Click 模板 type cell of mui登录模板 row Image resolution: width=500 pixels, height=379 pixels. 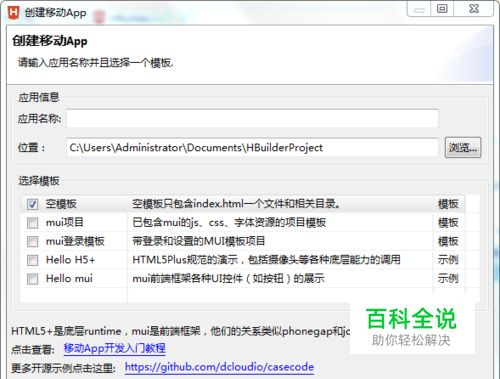pyautogui.click(x=448, y=241)
